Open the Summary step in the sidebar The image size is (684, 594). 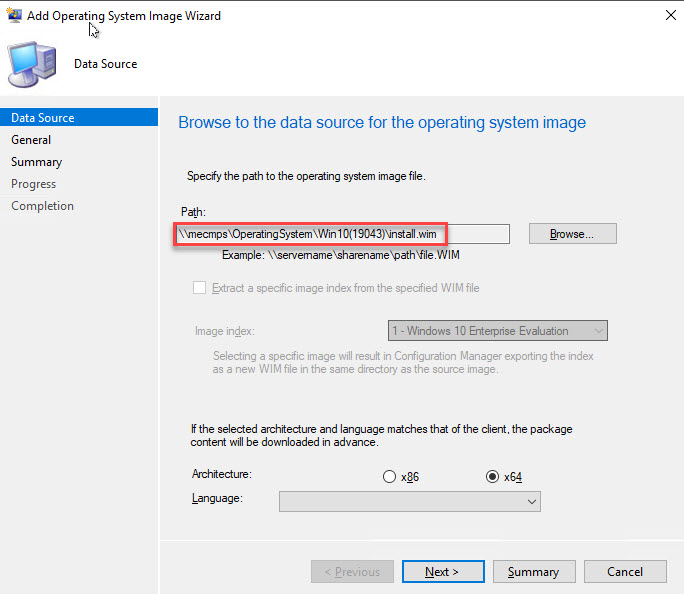pos(36,162)
